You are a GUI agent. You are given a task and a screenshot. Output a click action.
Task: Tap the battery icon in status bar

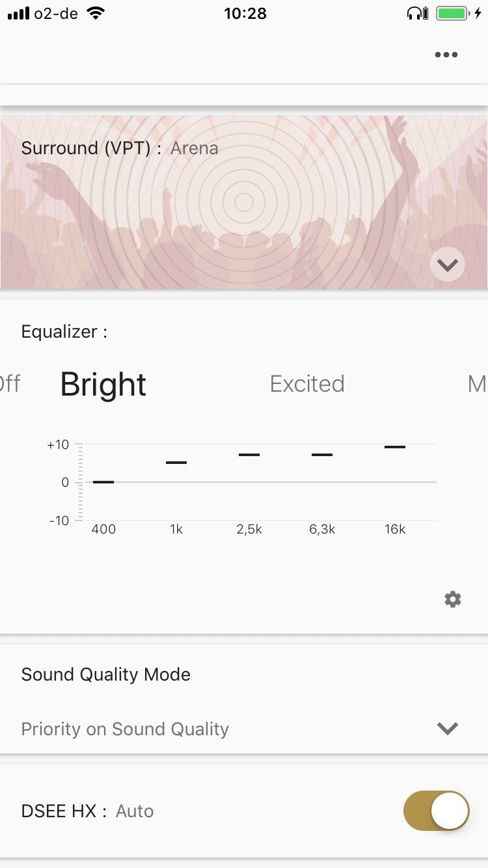(x=452, y=13)
